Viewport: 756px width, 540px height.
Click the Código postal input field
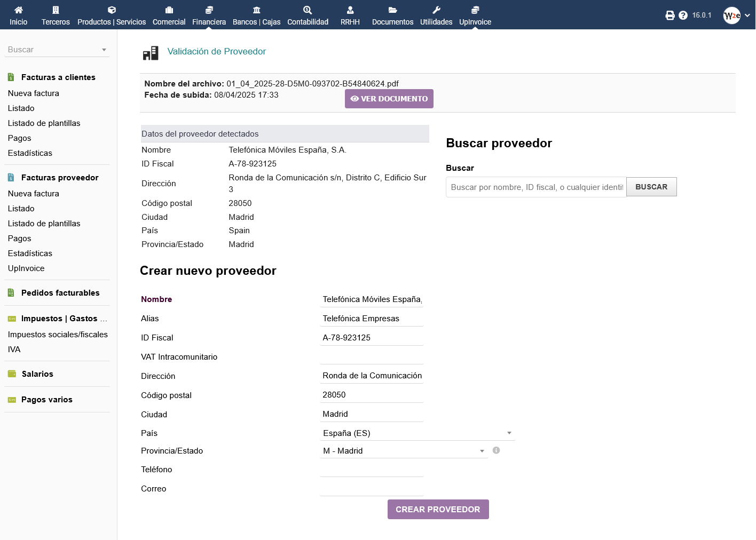372,395
